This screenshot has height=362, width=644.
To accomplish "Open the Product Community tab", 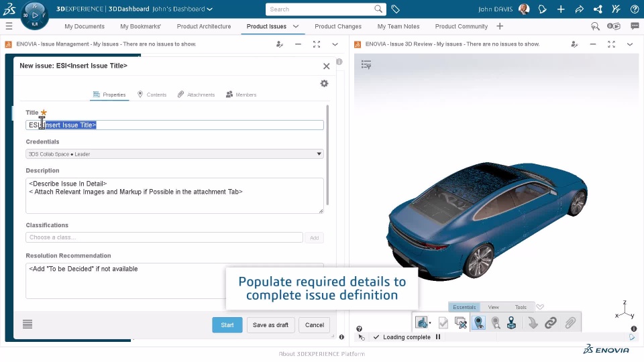I will point(462,26).
